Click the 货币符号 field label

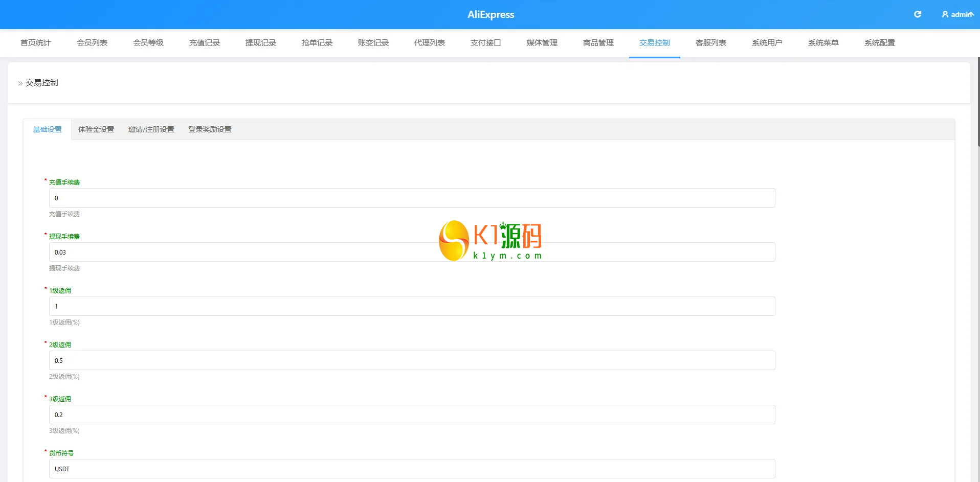coord(61,453)
